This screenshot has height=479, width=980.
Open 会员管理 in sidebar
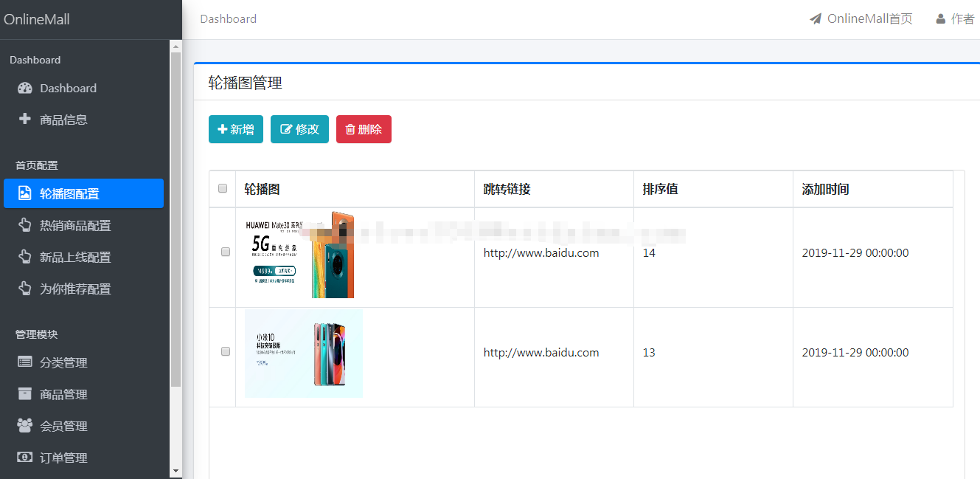tap(83, 426)
